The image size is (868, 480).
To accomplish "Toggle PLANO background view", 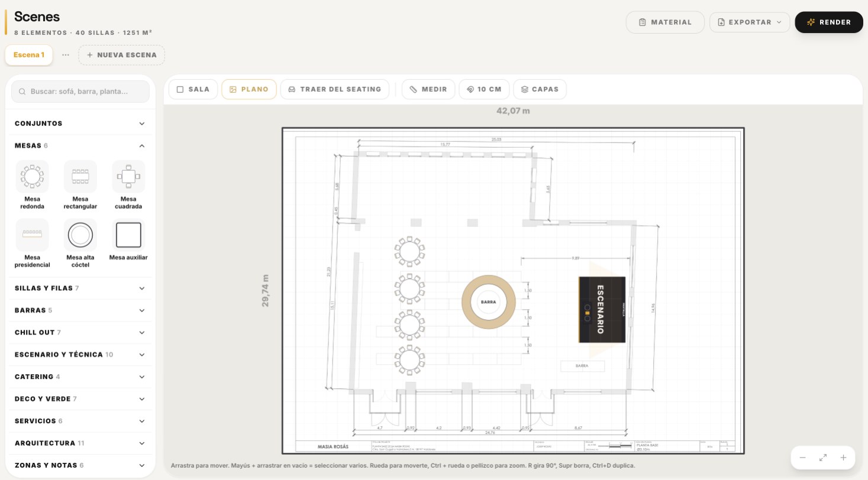I will pos(249,89).
